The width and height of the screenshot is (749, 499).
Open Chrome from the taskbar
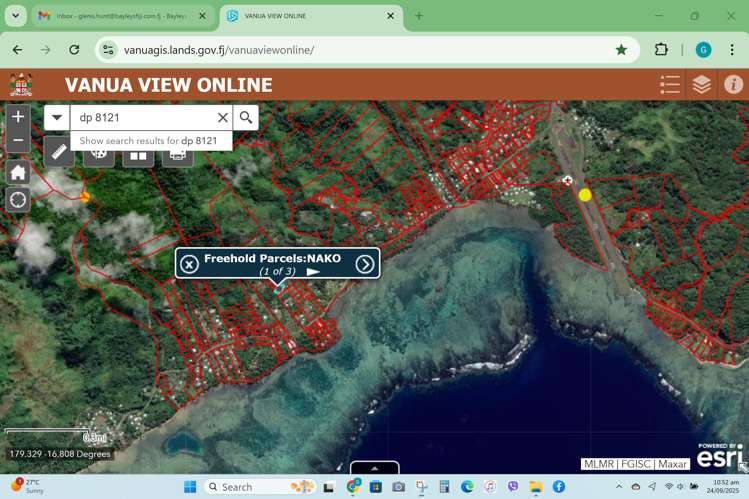(353, 487)
